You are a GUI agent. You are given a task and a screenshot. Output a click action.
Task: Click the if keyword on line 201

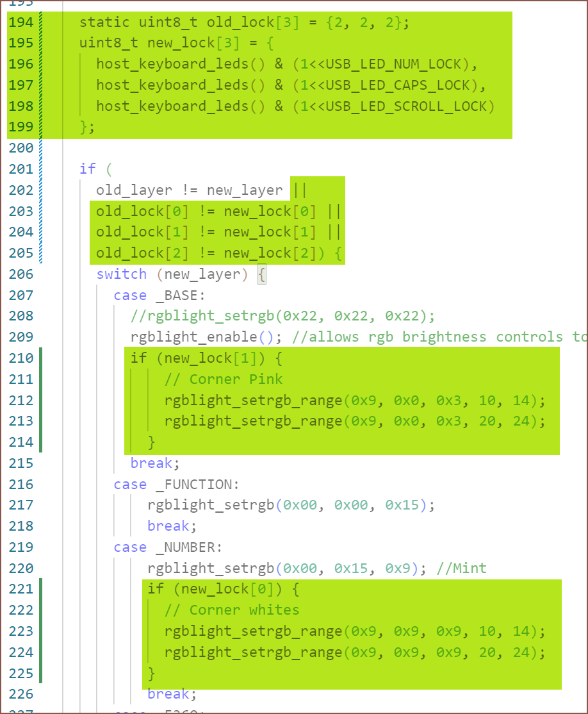(87, 169)
